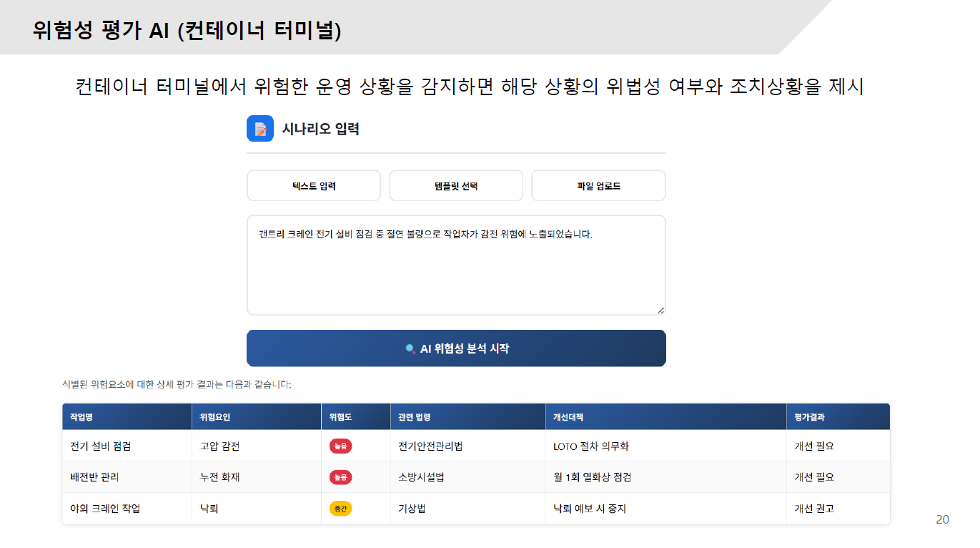The width and height of the screenshot is (980, 548).
Task: Switch to the 템플릿 선택 tab
Action: pos(456,186)
